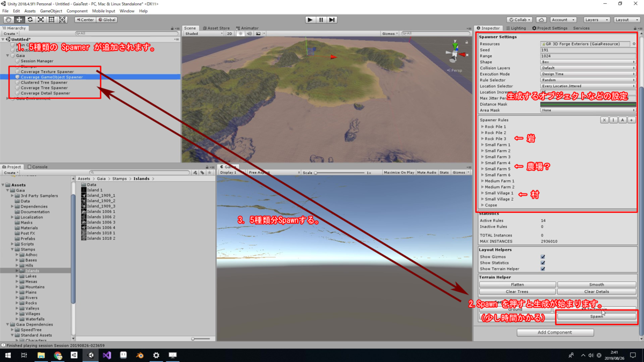The width and height of the screenshot is (644, 362).
Task: Toggle 2D view in Scene
Action: (230, 33)
